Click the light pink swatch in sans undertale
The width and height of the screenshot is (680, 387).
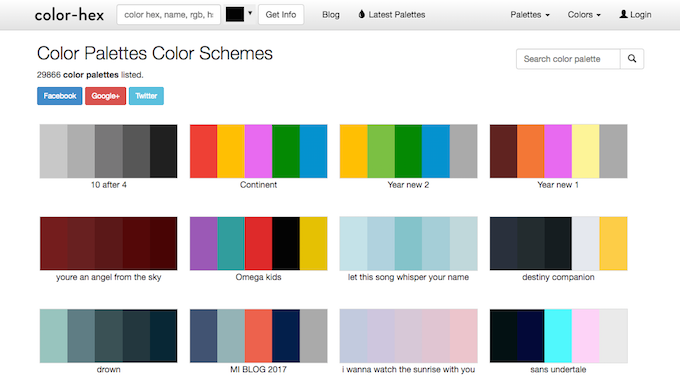[585, 336]
